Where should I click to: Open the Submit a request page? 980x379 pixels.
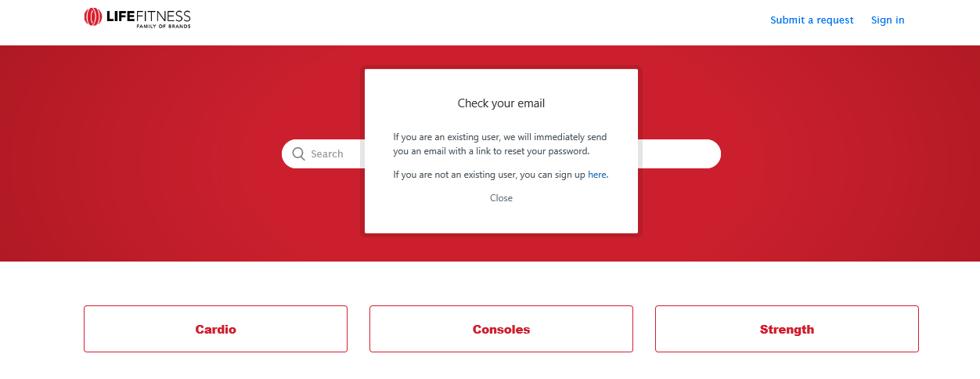812,20
